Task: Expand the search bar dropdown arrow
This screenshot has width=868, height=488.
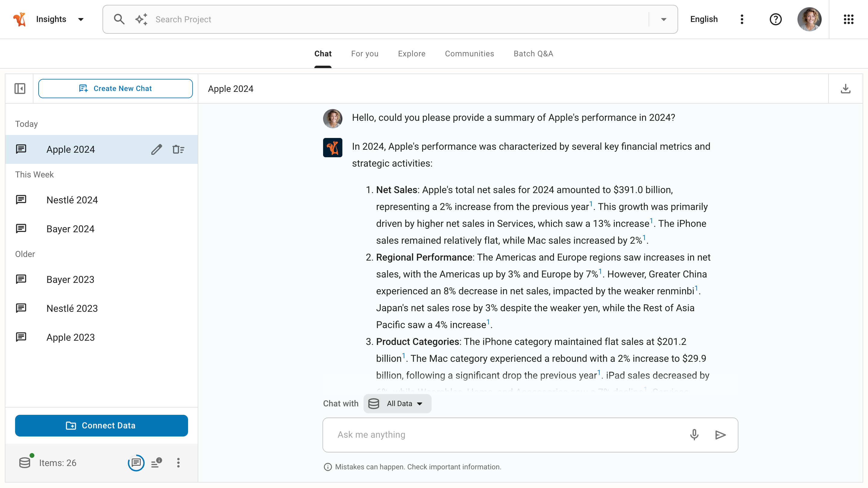Action: [663, 19]
